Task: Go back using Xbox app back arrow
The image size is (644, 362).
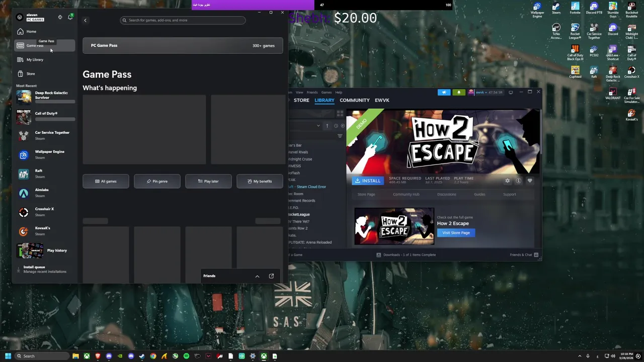Action: coord(85,20)
